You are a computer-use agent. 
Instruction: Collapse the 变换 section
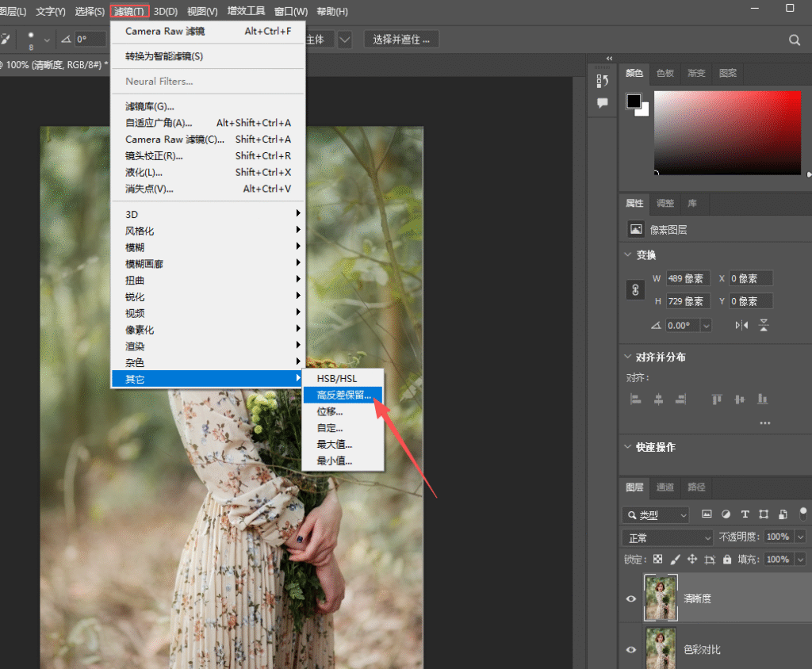click(628, 254)
